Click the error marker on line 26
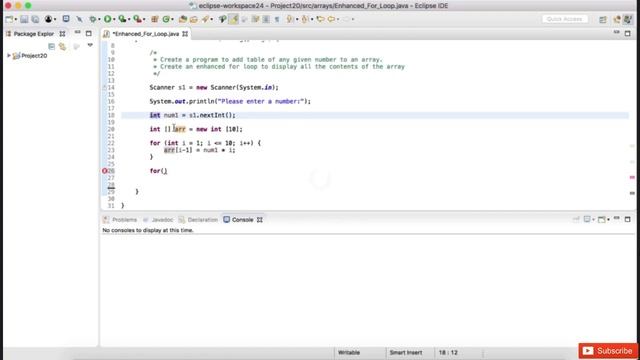Viewport: 640px width, 360px height. [x=104, y=171]
